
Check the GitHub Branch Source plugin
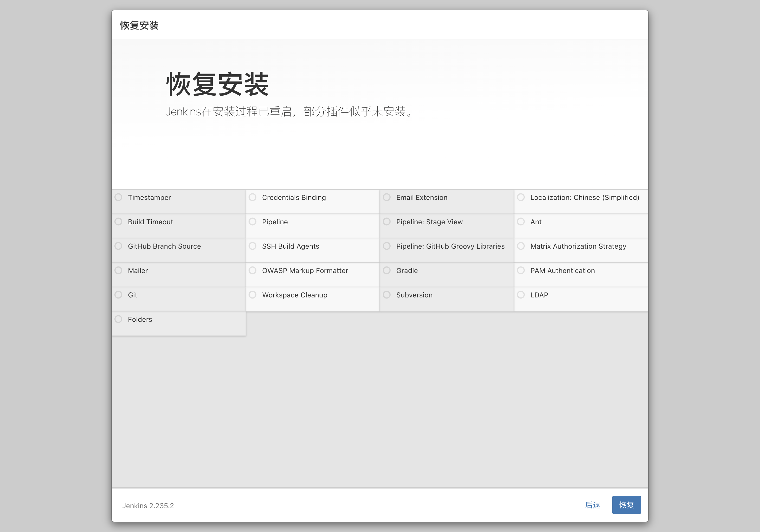point(118,246)
